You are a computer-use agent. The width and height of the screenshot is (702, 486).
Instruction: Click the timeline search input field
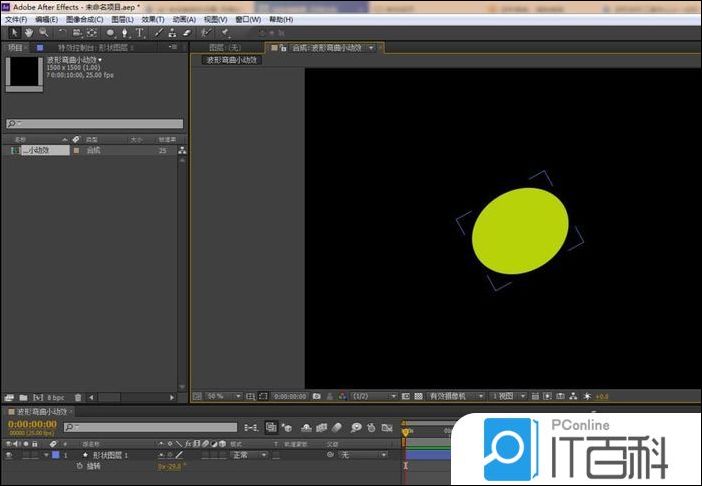(150, 428)
